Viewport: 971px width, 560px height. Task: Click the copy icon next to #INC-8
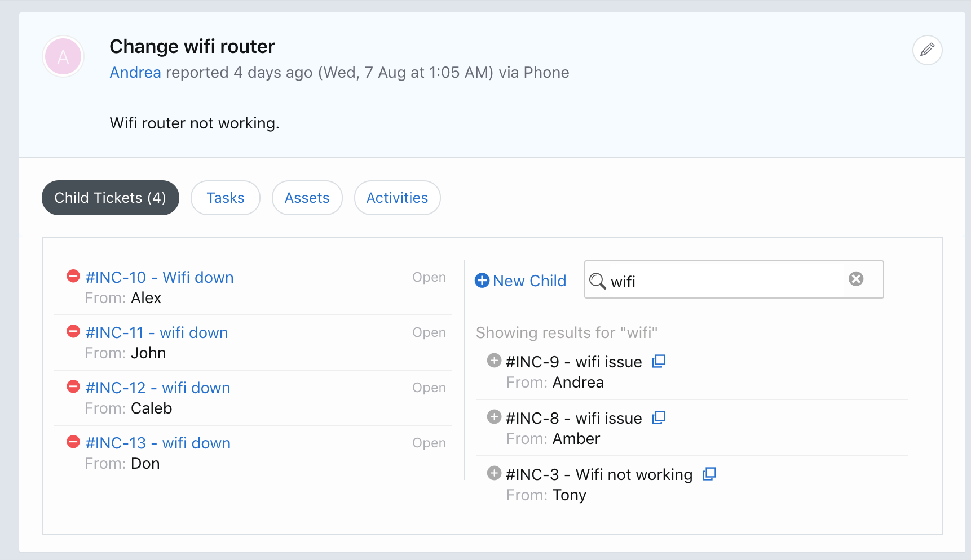click(x=659, y=417)
